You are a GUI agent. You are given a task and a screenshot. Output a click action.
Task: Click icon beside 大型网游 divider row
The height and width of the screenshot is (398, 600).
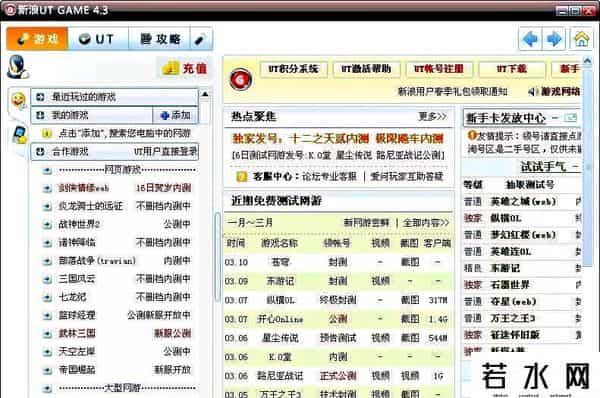(47, 388)
